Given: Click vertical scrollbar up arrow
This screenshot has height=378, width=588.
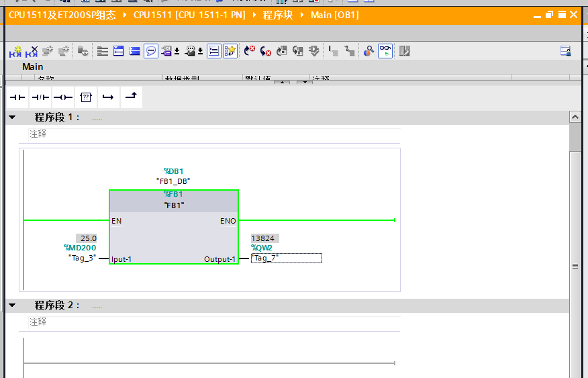Looking at the screenshot, I should 575,117.
